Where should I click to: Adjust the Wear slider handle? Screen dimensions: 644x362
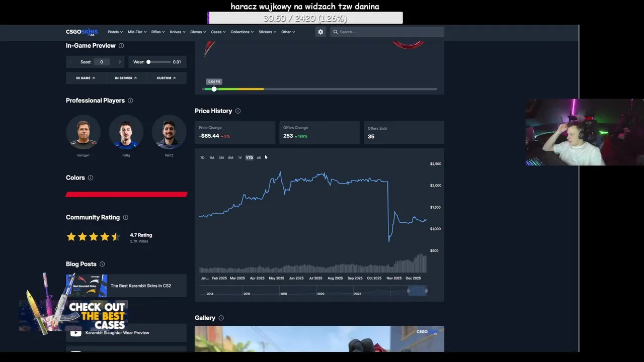click(x=148, y=62)
